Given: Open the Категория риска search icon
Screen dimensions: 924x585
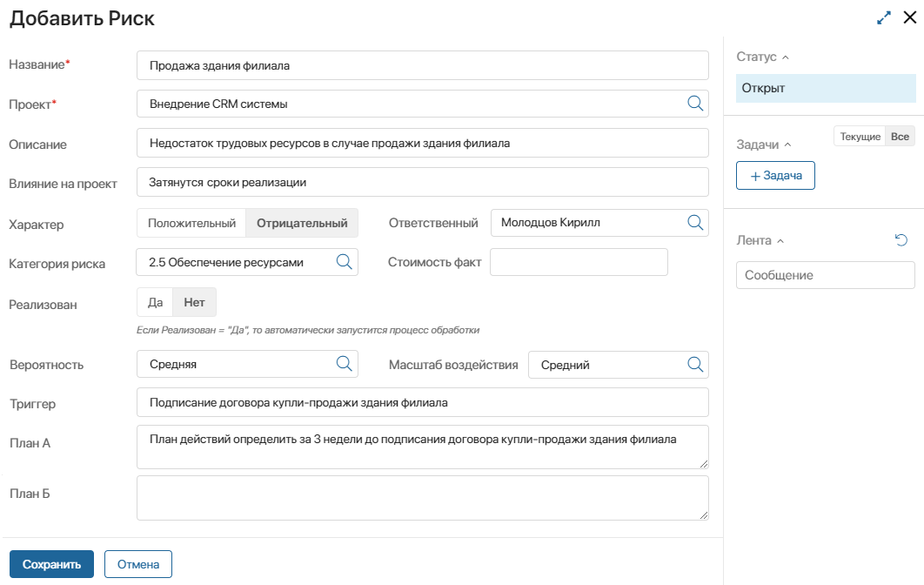Looking at the screenshot, I should (x=344, y=262).
